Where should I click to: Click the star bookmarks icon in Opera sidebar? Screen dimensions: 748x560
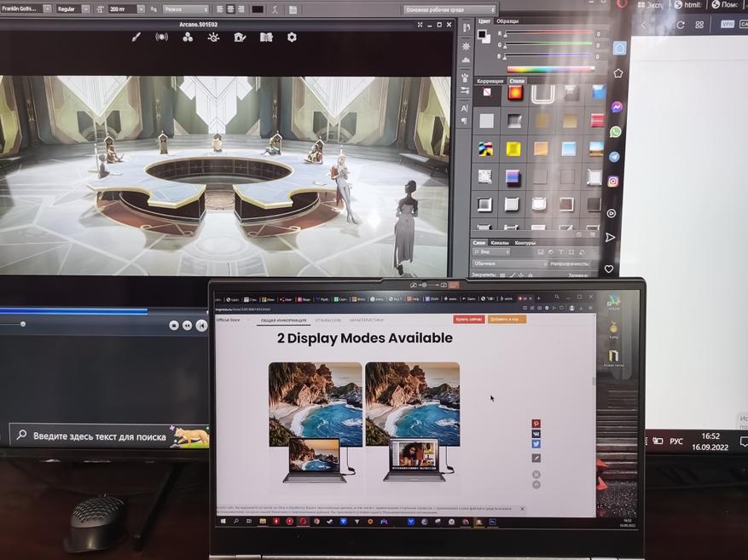coord(618,73)
